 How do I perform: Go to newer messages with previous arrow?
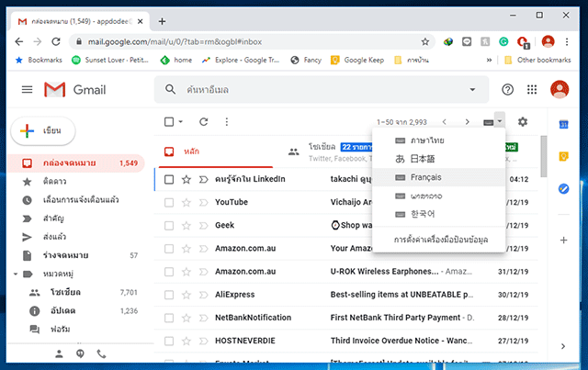point(445,122)
